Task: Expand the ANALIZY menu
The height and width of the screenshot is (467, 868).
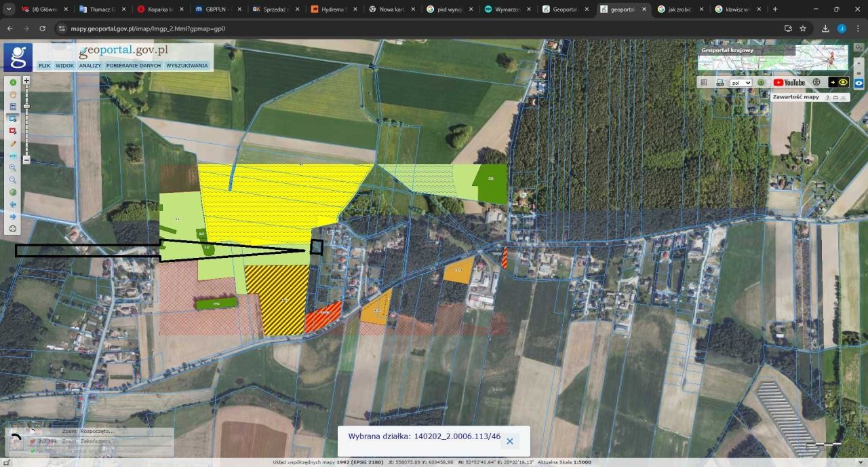Action: [90, 66]
